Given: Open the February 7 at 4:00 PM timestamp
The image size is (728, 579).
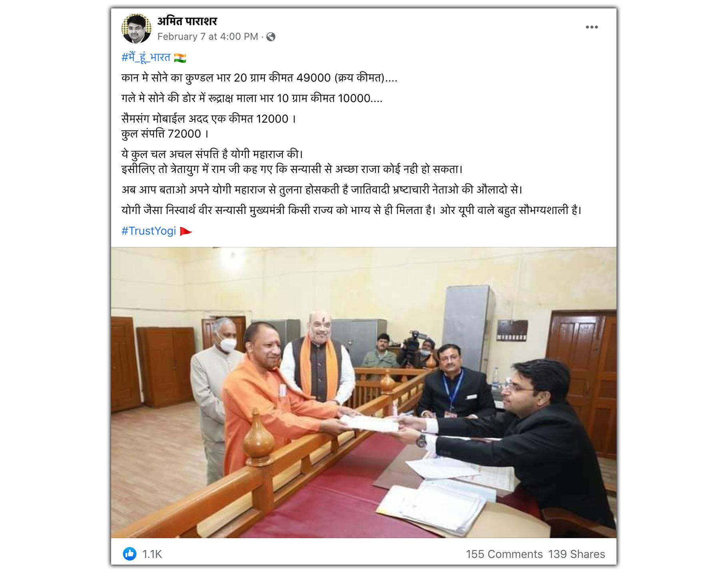Looking at the screenshot, I should click(207, 37).
